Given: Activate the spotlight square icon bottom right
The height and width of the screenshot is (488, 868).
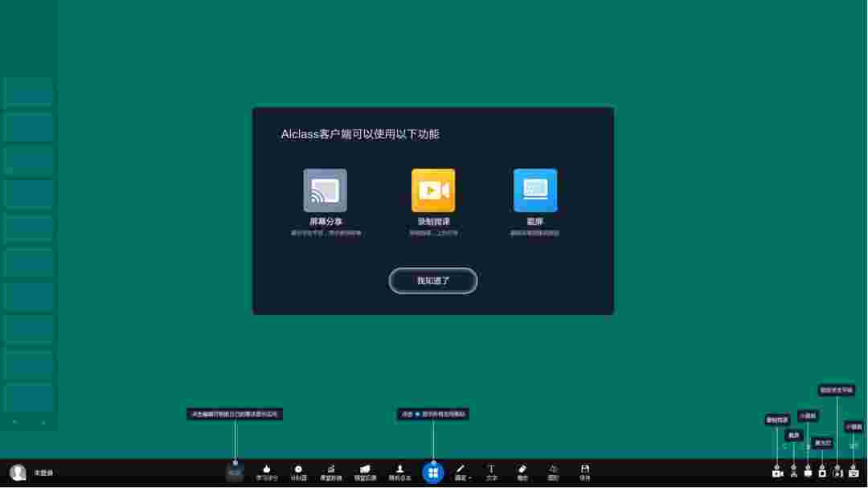Looking at the screenshot, I should point(822,473).
